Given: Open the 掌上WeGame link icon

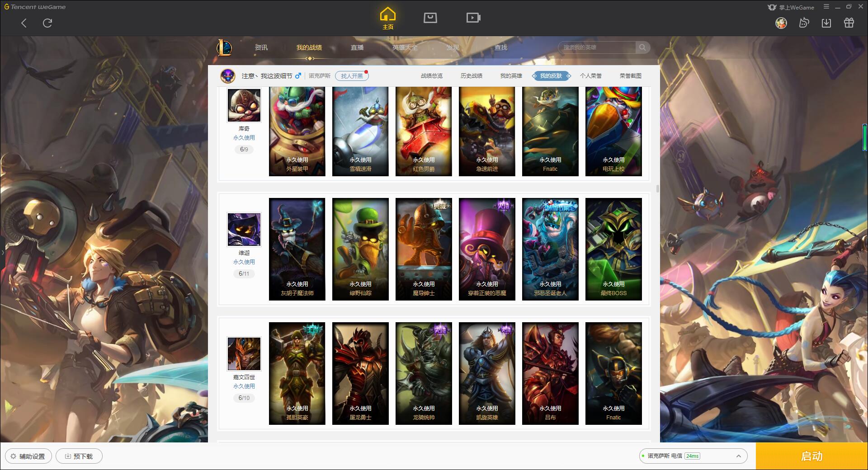Looking at the screenshot, I should [x=791, y=7].
